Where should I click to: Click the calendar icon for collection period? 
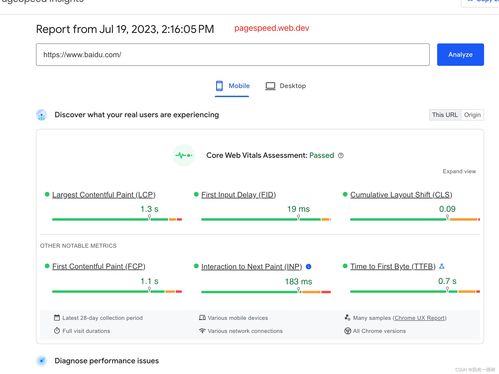pyautogui.click(x=57, y=318)
